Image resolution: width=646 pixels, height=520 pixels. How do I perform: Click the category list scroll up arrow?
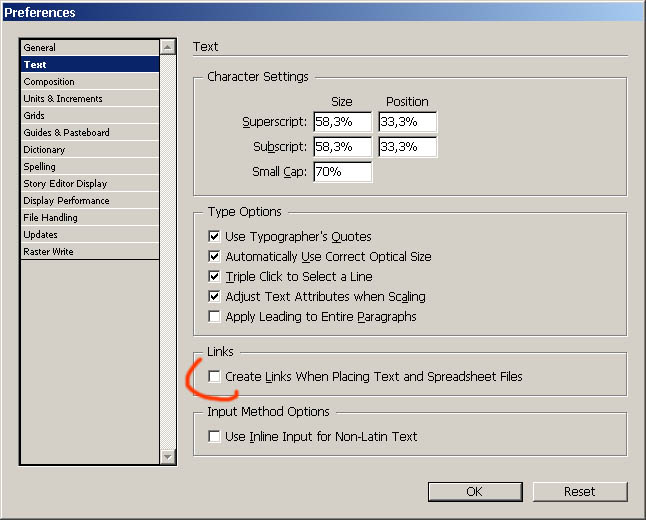click(x=168, y=47)
